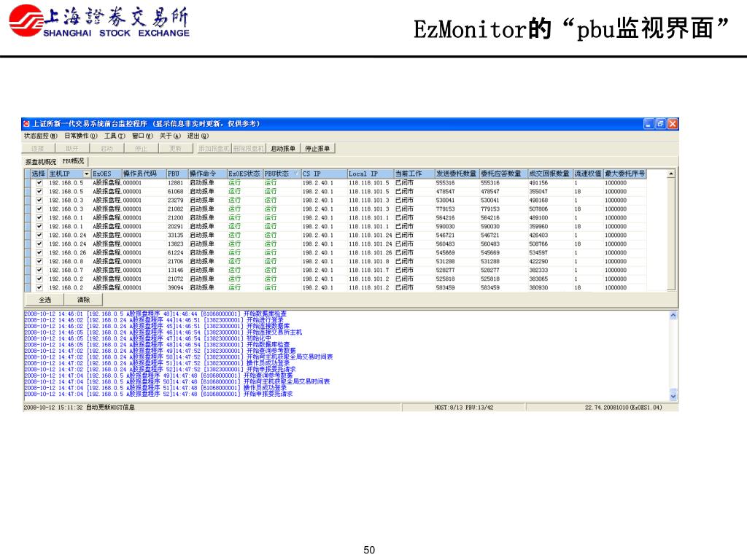747x560 pixels.
Task: Click the EzOES状态 column header
Action: [245, 174]
